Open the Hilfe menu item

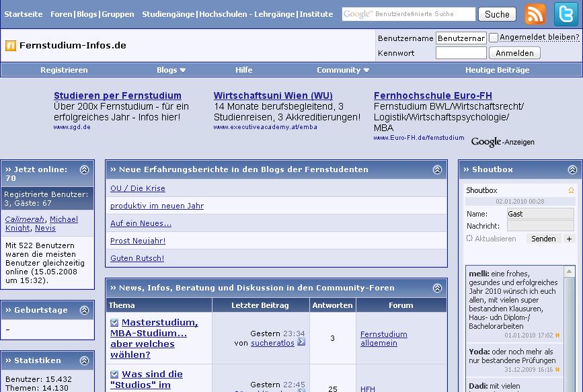(244, 70)
